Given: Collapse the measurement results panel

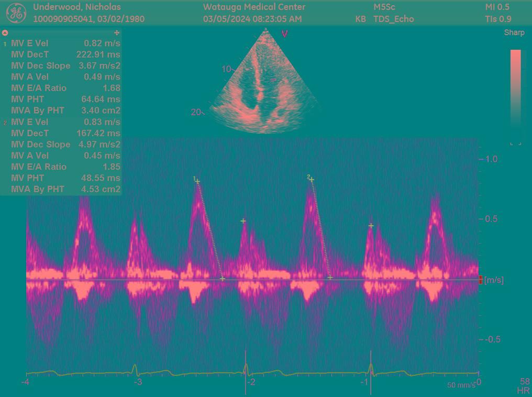Looking at the screenshot, I should point(5,32).
